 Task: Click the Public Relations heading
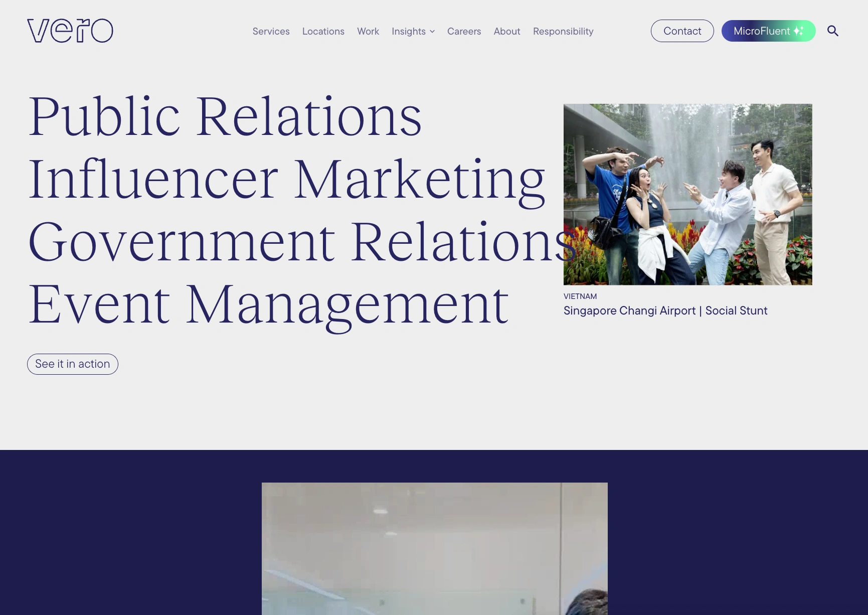(225, 116)
